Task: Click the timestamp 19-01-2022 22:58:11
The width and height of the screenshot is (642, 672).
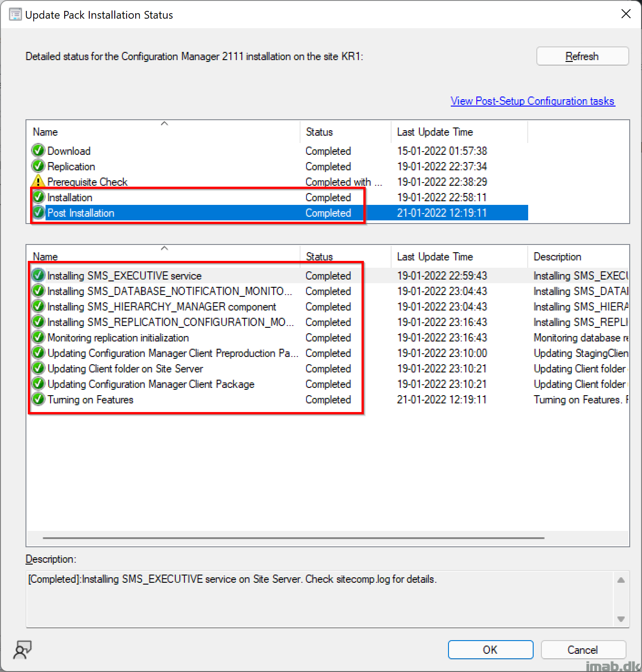Action: [x=442, y=197]
